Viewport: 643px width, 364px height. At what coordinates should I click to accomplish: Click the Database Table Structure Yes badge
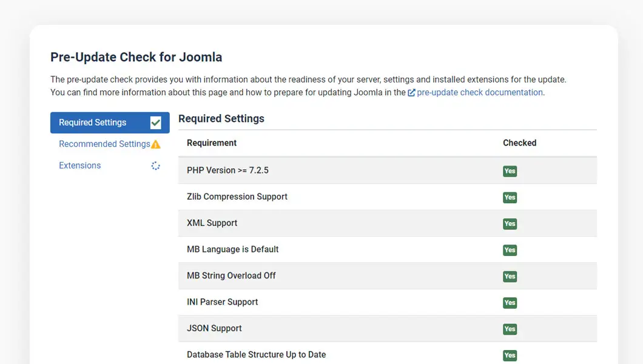(510, 356)
